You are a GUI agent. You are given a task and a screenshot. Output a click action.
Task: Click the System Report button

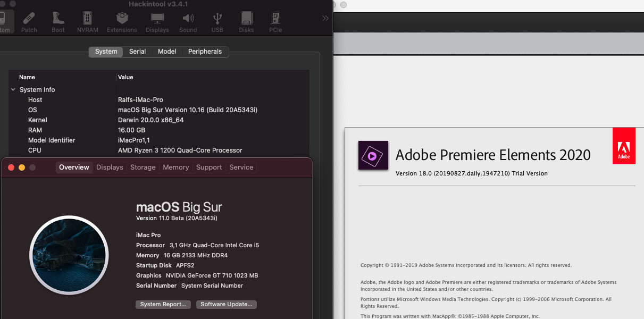[163, 305]
